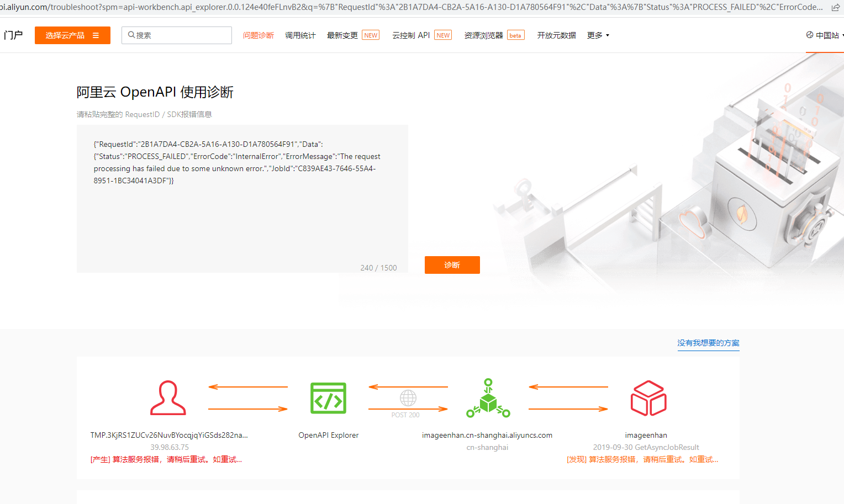Click the share icon beside the URL
Viewport: 844px width, 504px height.
click(836, 7)
